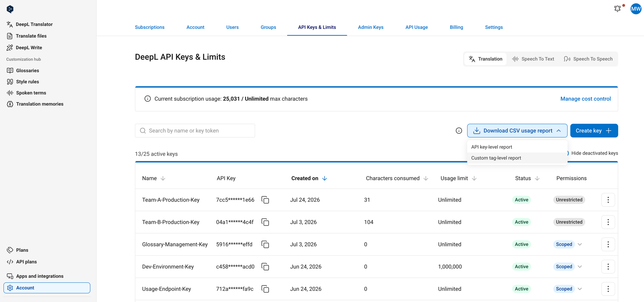Screen dimensions: 644x302
Task: Sort keys by Created on arrow
Action: coord(325,178)
